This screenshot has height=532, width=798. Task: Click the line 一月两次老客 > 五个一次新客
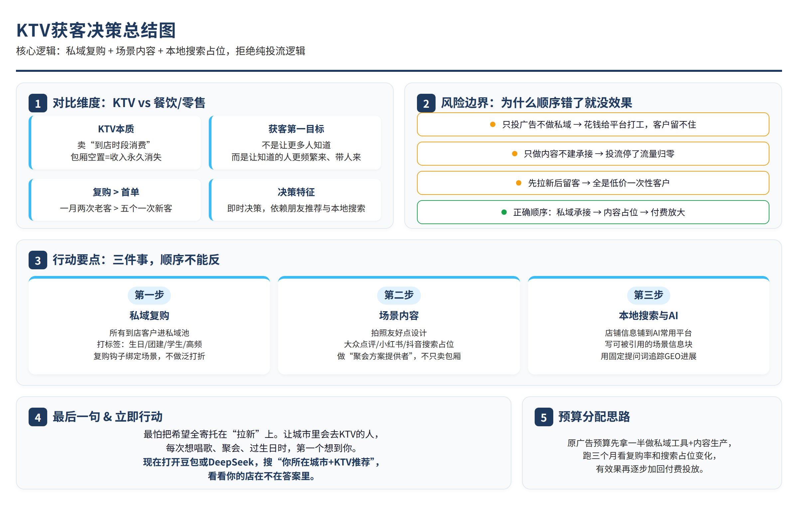tap(116, 208)
